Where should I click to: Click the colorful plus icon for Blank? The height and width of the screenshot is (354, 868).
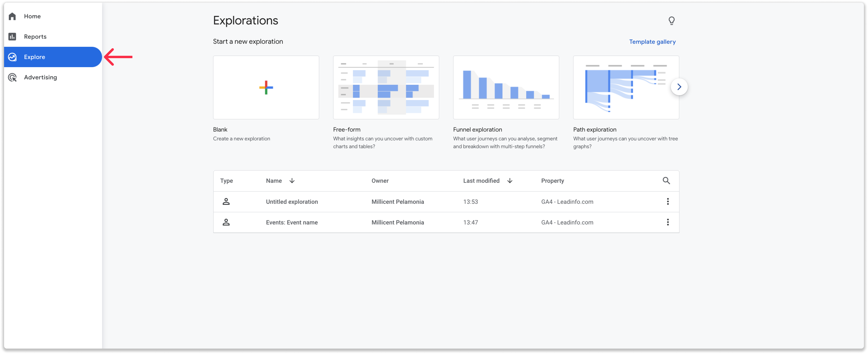point(266,87)
